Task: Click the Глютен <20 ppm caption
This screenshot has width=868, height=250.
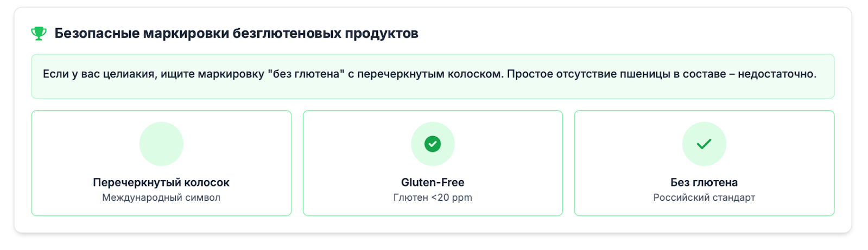Action: pos(433,197)
